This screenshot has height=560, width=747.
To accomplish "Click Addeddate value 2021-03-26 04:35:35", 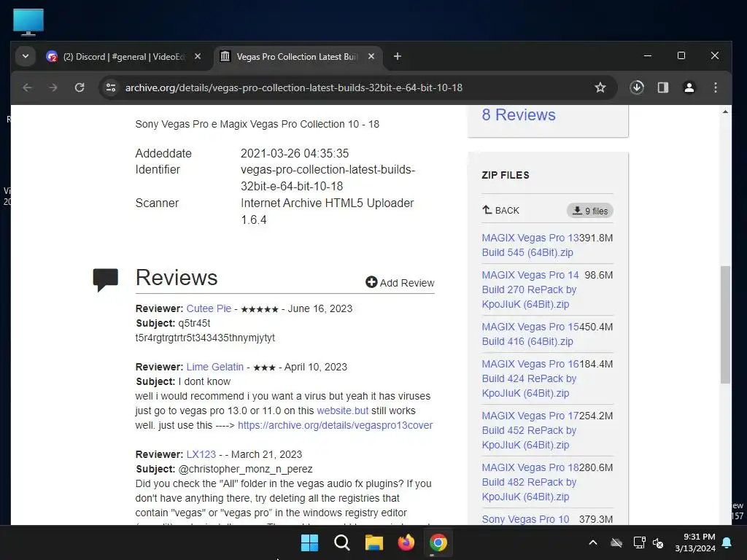I will 295,153.
